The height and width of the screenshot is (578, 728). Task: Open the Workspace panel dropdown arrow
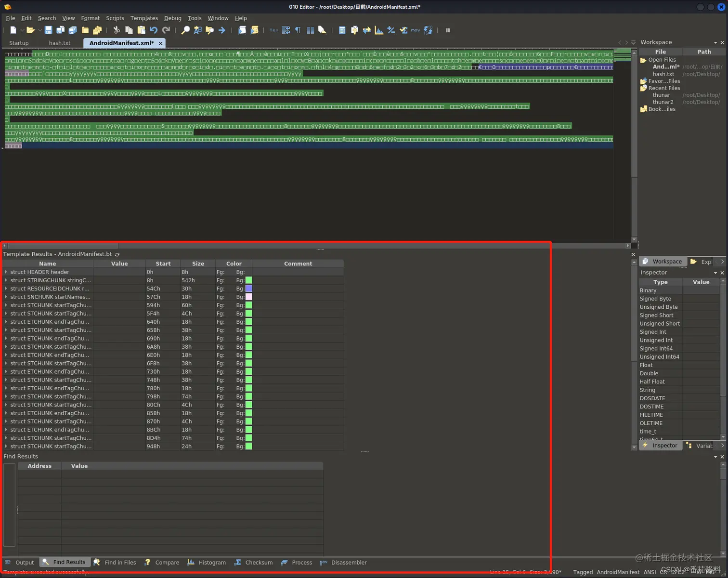pos(715,42)
